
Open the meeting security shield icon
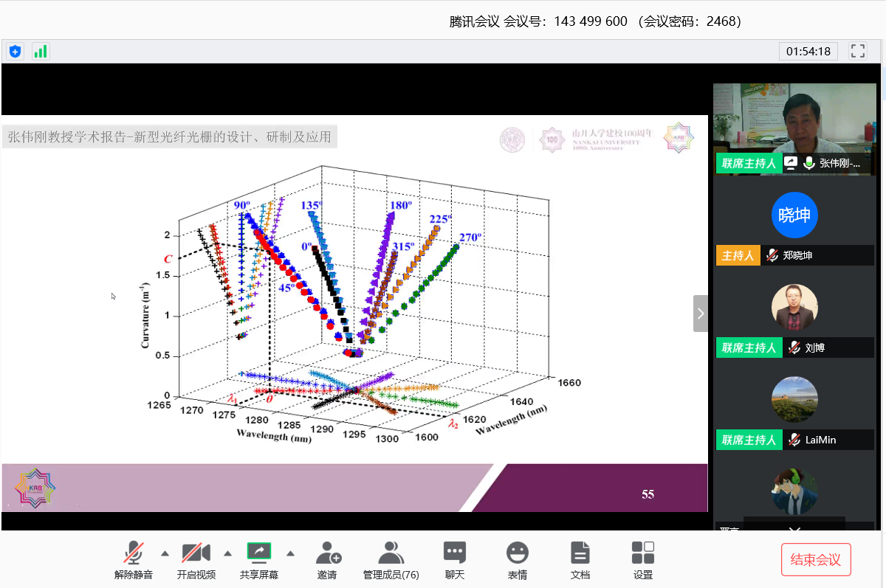(x=15, y=52)
